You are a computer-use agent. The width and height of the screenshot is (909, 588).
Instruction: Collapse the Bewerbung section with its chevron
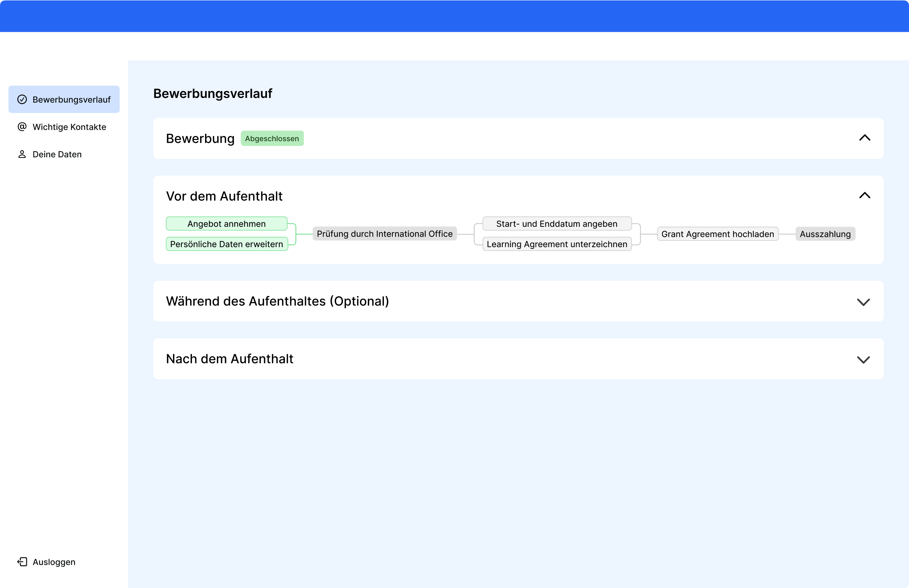point(864,138)
